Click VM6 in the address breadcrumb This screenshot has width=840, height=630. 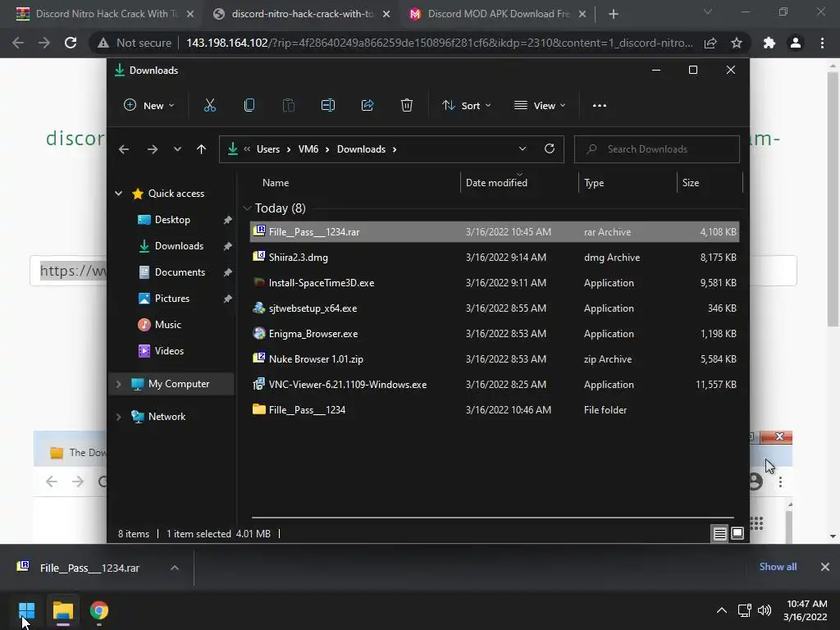pos(308,149)
